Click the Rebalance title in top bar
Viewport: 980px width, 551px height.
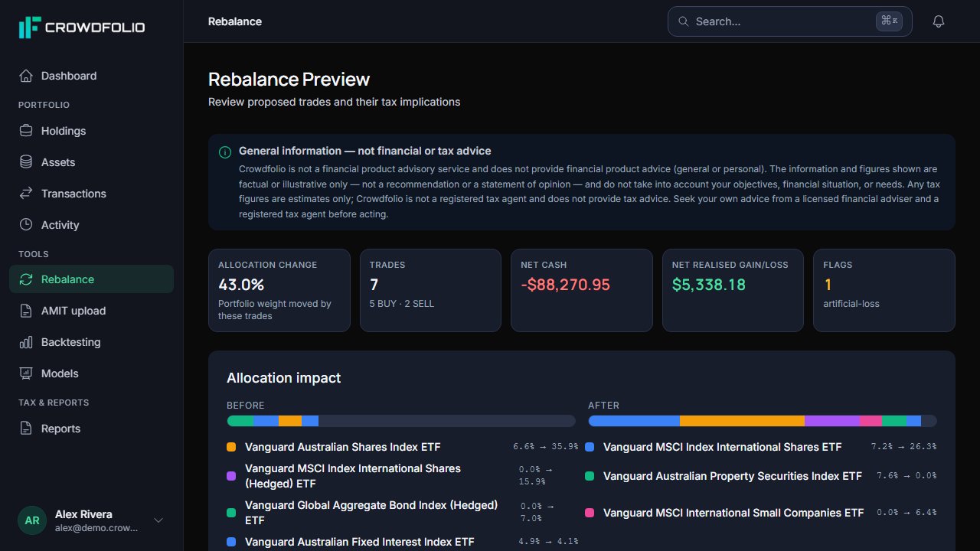[x=235, y=21]
